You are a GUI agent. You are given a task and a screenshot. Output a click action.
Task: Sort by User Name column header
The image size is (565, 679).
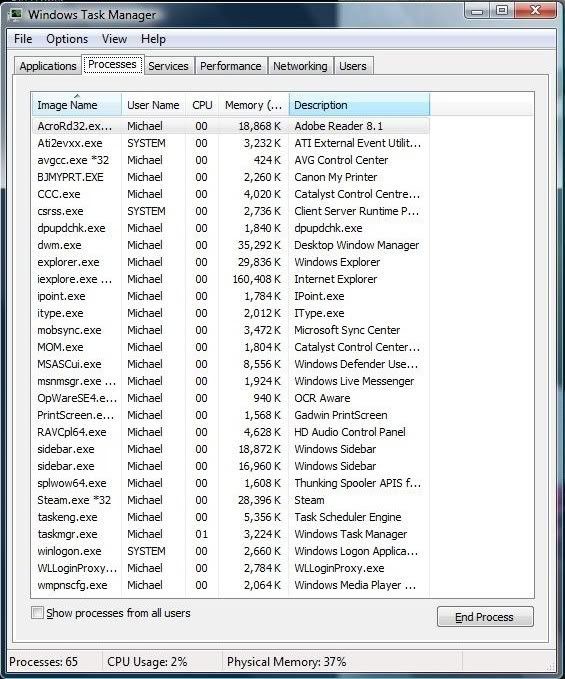[x=153, y=105]
